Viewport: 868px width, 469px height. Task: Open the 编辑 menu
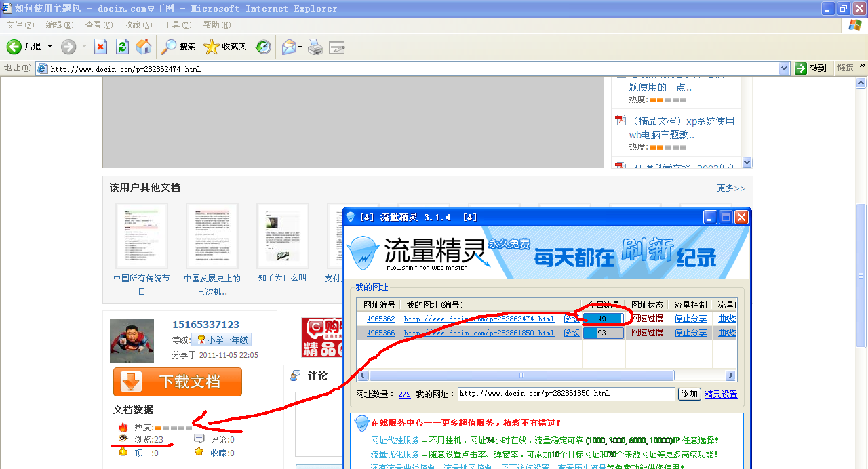pos(59,25)
